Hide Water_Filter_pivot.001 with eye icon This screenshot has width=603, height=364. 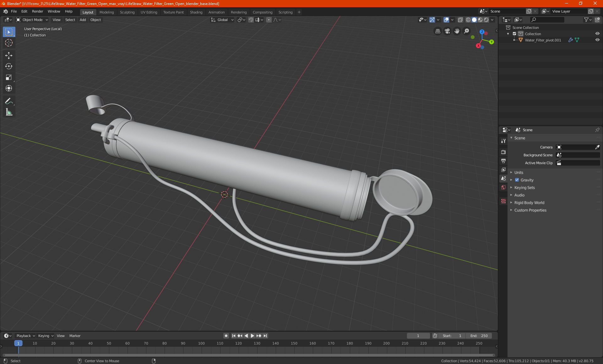point(597,40)
